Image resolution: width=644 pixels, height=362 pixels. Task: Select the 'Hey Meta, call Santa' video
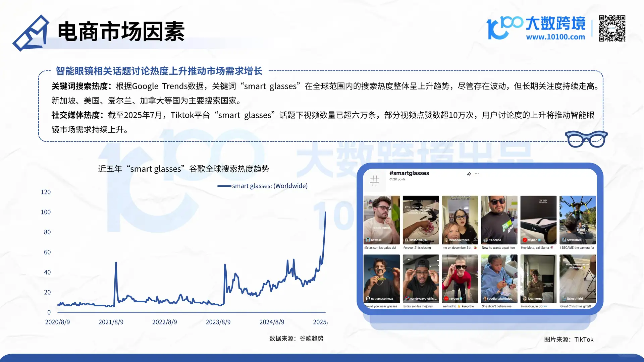click(538, 220)
